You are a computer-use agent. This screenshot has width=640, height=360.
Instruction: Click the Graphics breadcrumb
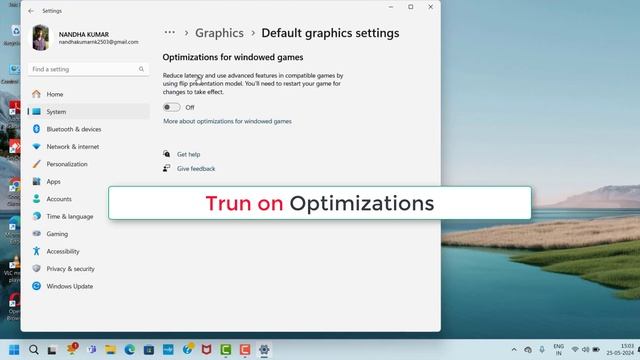(219, 33)
